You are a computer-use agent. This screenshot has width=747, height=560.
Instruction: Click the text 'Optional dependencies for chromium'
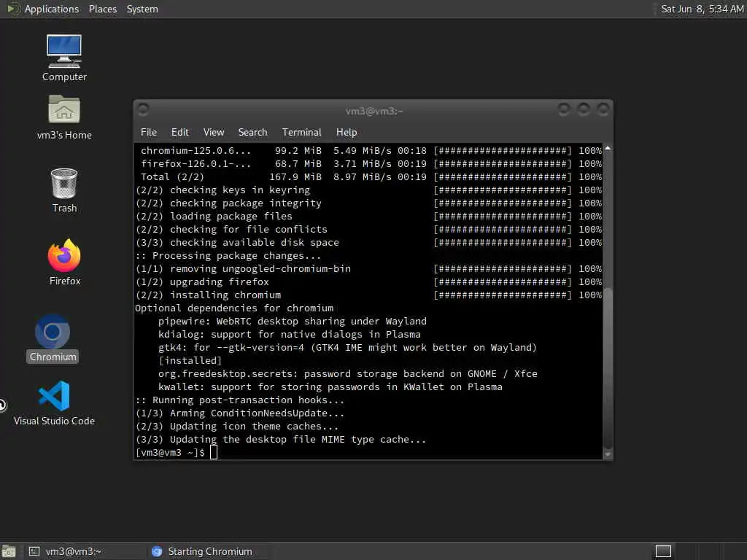[x=234, y=308]
